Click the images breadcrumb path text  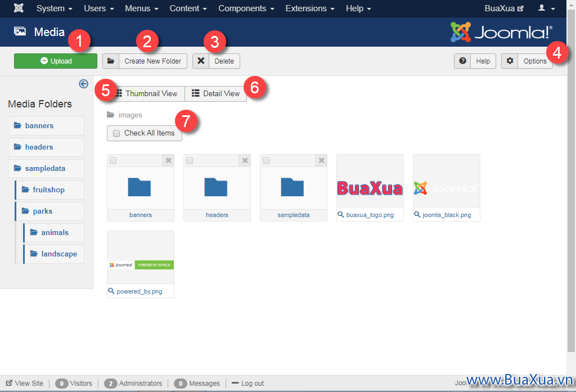[130, 115]
